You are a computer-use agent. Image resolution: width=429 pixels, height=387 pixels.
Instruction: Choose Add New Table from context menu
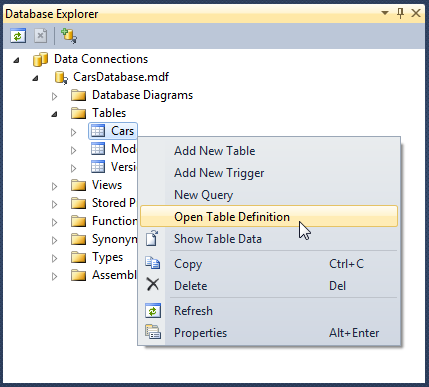269,151
